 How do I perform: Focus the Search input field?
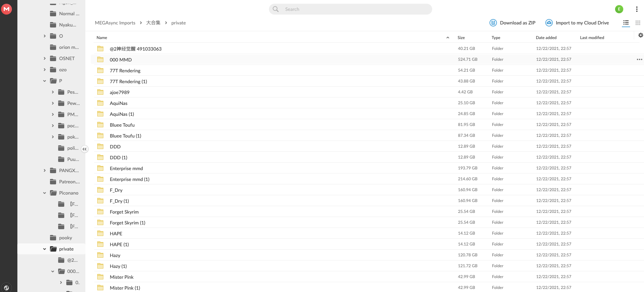pyautogui.click(x=351, y=9)
